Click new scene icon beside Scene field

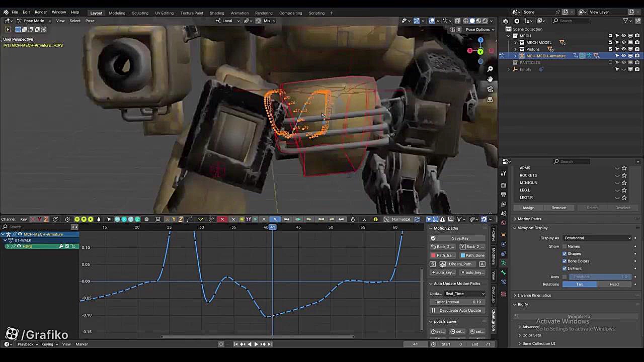pyautogui.click(x=565, y=12)
